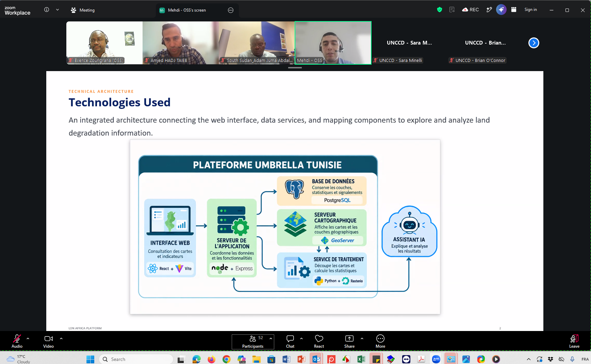The height and width of the screenshot is (364, 591).
Task: Open Google Chrome from the taskbar
Action: click(227, 359)
